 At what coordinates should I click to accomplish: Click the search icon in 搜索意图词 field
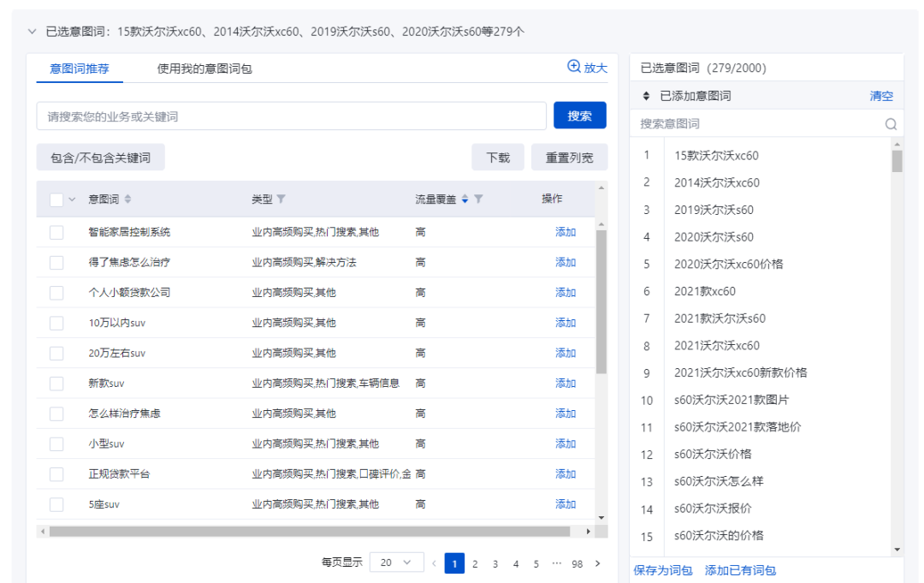(891, 124)
